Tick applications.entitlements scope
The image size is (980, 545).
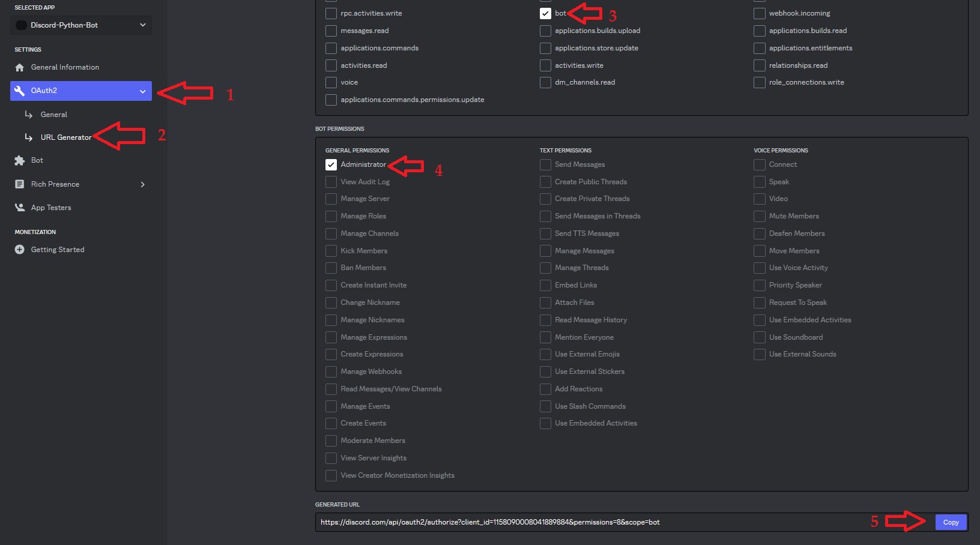coord(760,48)
